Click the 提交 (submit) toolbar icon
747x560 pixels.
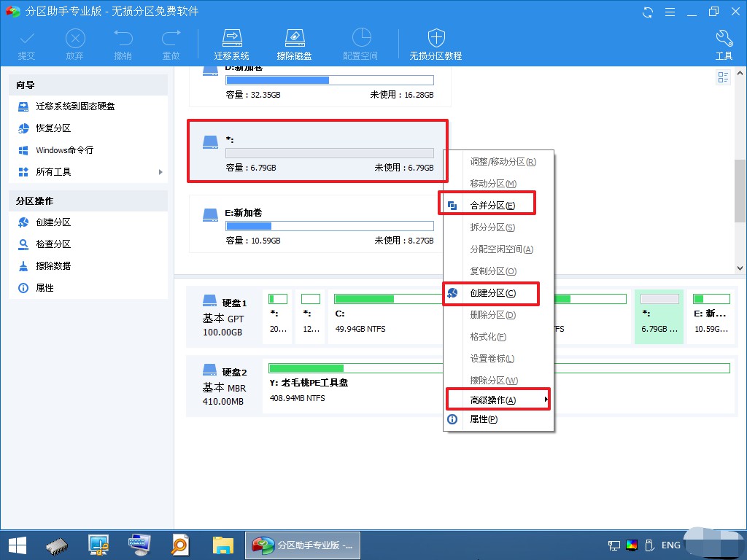[x=27, y=44]
